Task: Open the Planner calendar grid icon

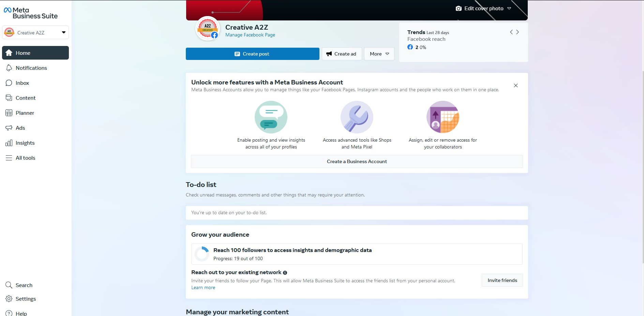Action: tap(9, 113)
